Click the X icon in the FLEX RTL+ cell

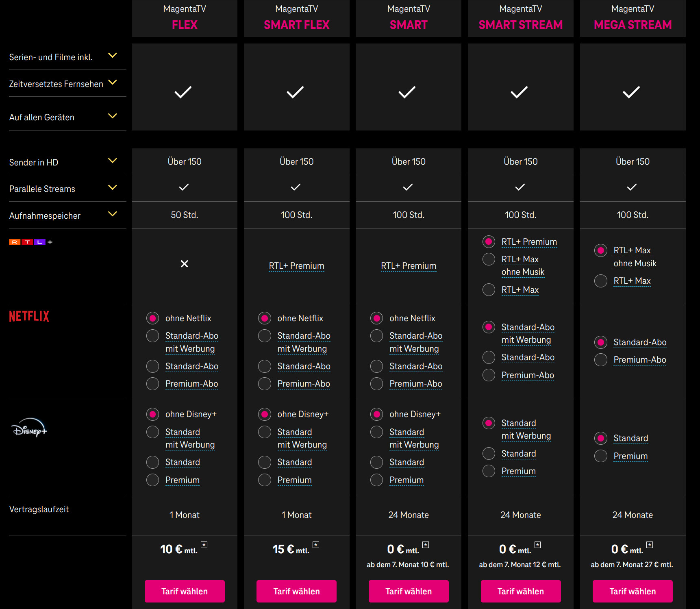184,264
